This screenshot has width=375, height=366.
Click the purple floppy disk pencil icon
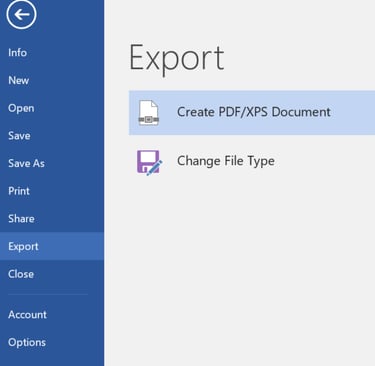[150, 163]
